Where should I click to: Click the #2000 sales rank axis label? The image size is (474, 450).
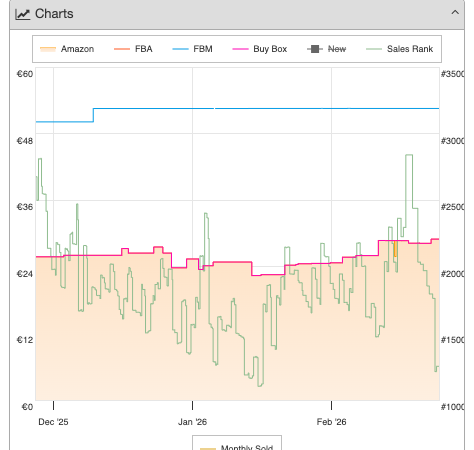452,274
